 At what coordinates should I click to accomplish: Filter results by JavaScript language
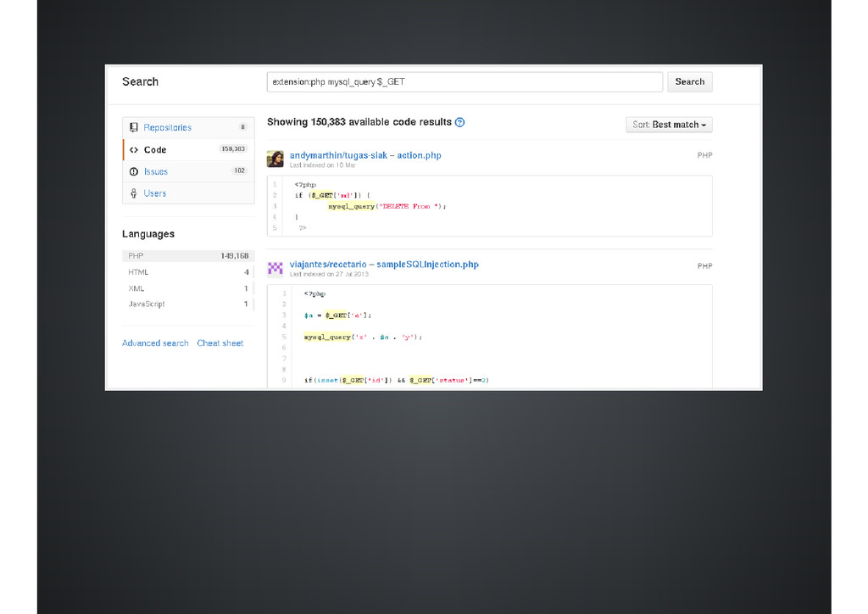188,304
